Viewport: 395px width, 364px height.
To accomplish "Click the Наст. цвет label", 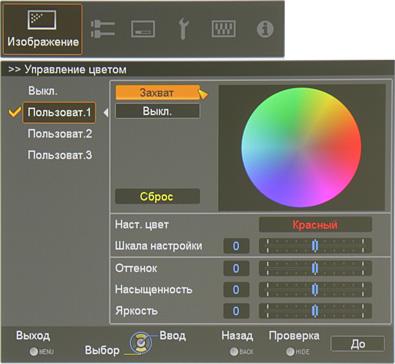I will pyautogui.click(x=142, y=224).
